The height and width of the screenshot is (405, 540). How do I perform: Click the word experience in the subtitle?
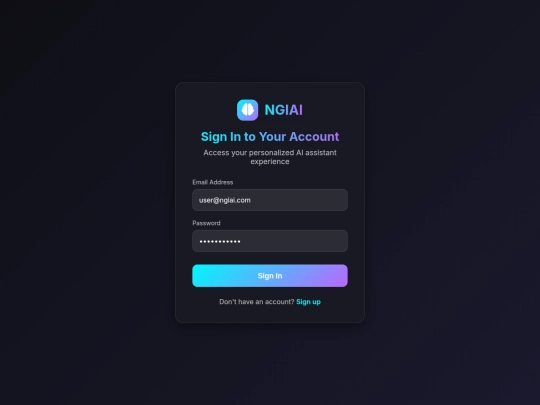[270, 162]
